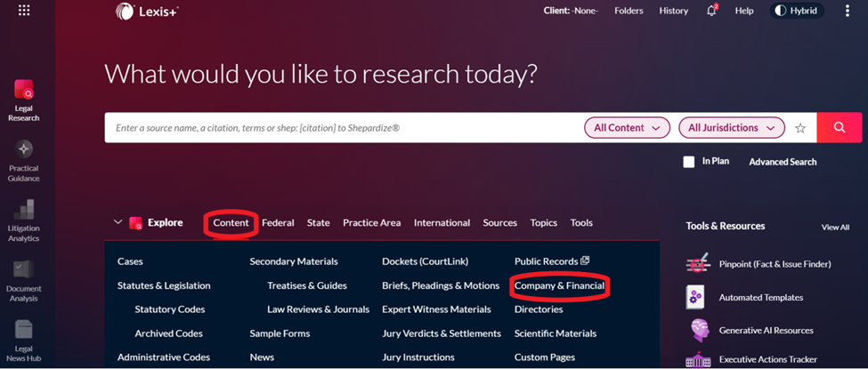This screenshot has height=369, width=868.
Task: Collapse the Explore section chevron
Action: pos(118,222)
